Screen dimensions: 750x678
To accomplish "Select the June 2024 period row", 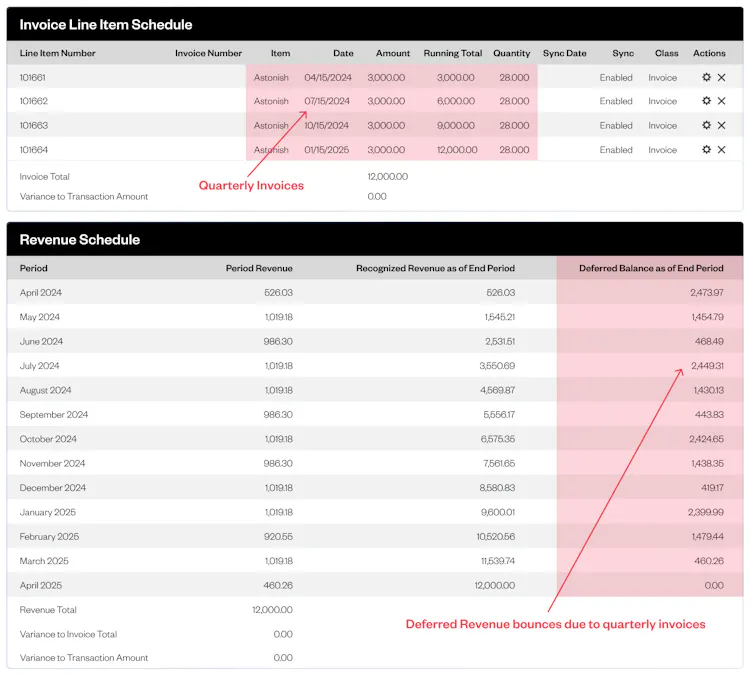I will pos(375,341).
